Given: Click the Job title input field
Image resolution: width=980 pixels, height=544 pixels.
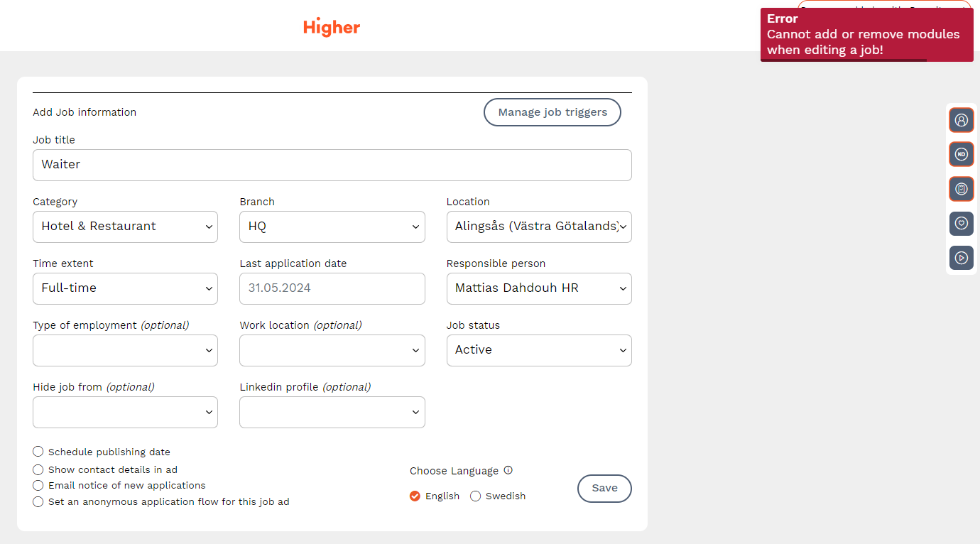Looking at the screenshot, I should 332,165.
